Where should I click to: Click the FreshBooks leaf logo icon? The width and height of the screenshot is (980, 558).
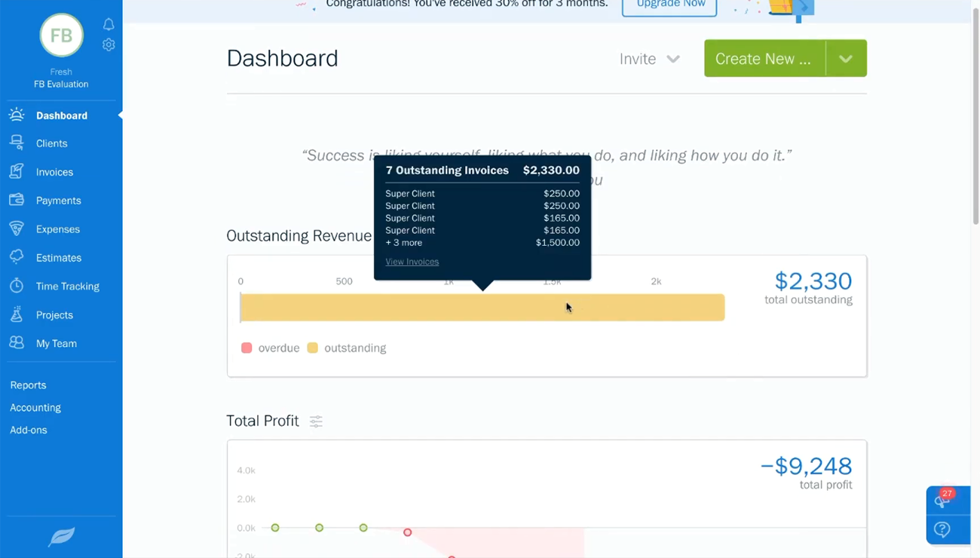61,537
